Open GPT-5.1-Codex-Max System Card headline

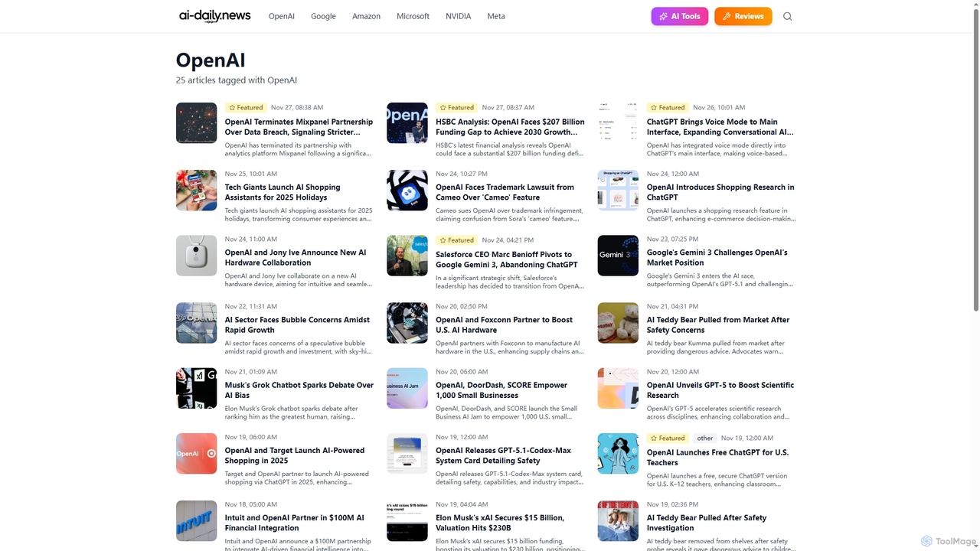coord(504,455)
